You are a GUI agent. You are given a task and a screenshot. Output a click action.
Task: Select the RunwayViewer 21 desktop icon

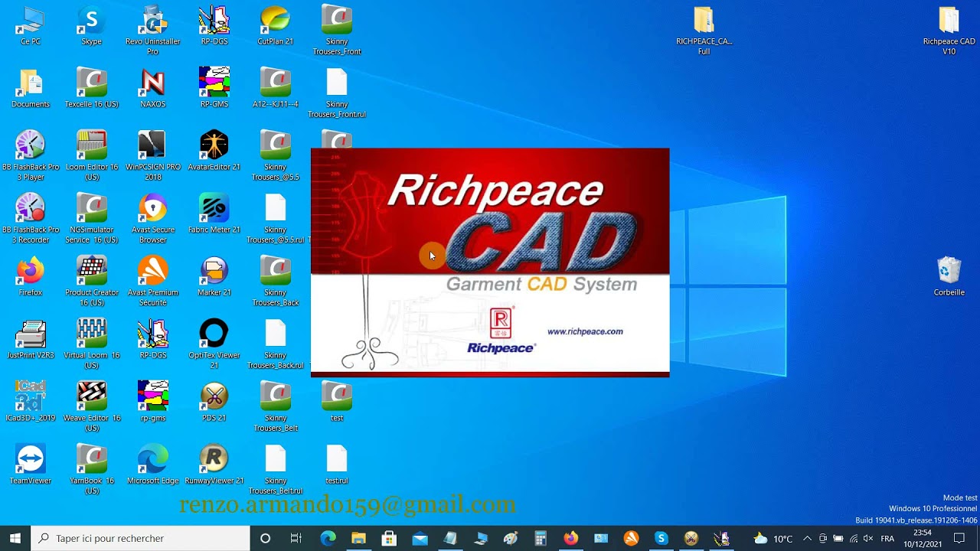tap(214, 465)
